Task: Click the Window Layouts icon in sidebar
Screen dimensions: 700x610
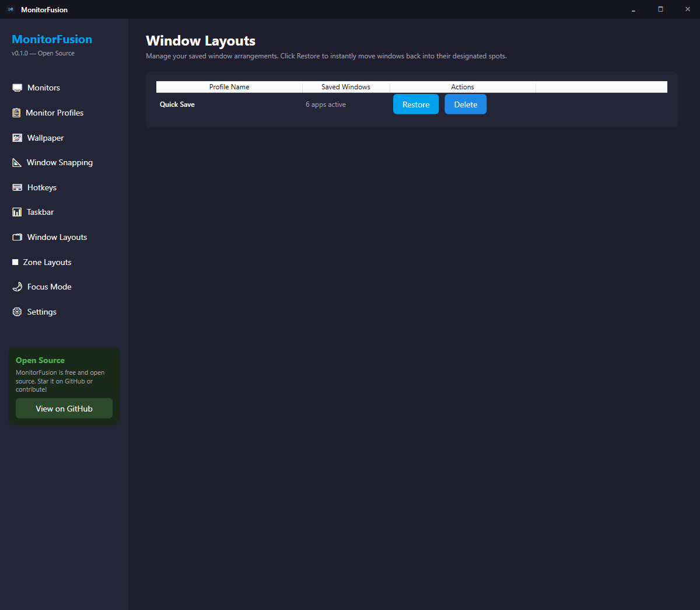Action: point(17,238)
